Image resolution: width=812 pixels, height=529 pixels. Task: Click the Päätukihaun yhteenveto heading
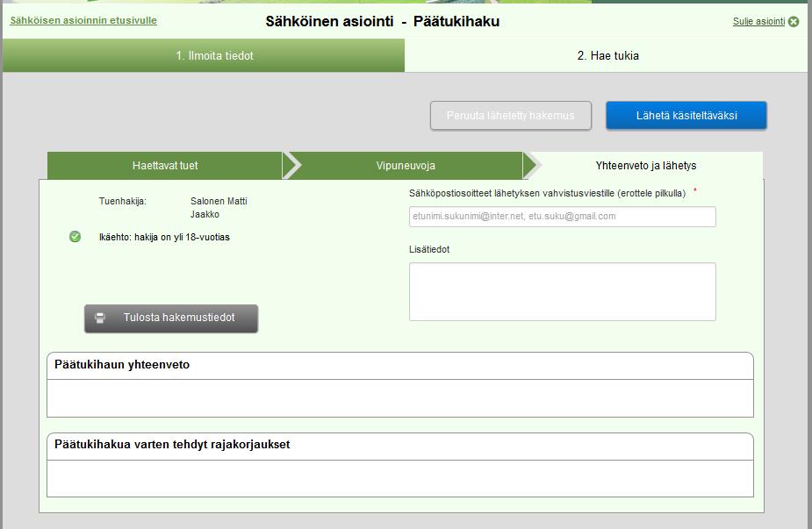click(x=122, y=364)
